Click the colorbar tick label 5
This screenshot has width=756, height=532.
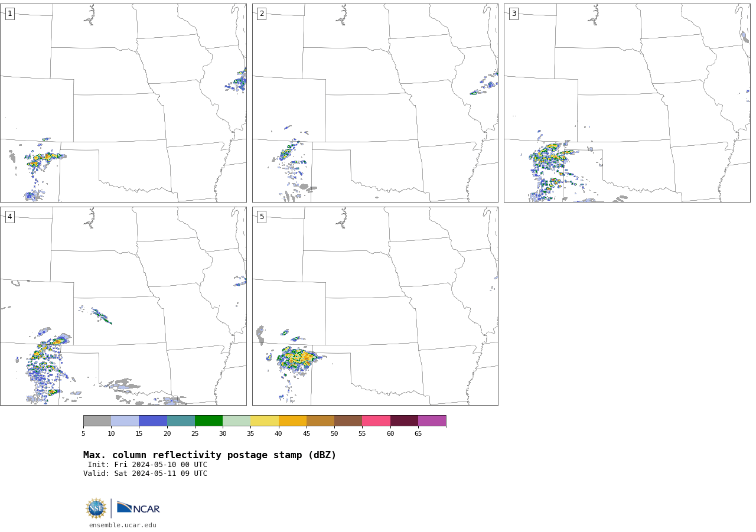pos(83,434)
